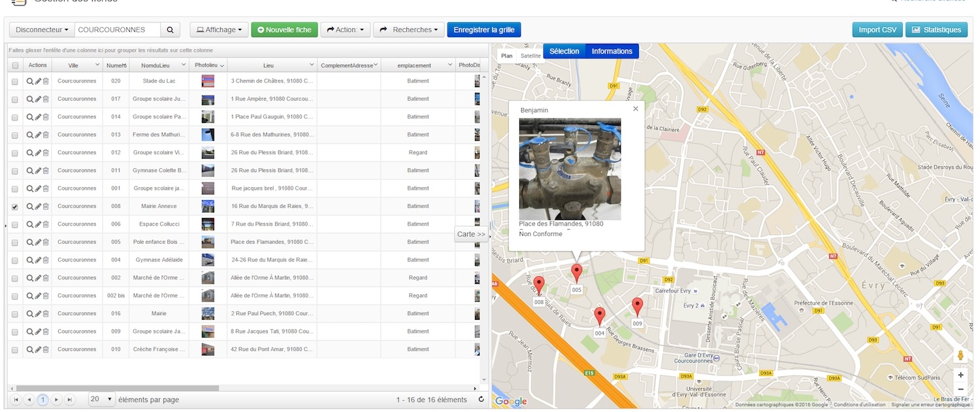Go to previous grid page
The image size is (980, 412).
pyautogui.click(x=29, y=400)
